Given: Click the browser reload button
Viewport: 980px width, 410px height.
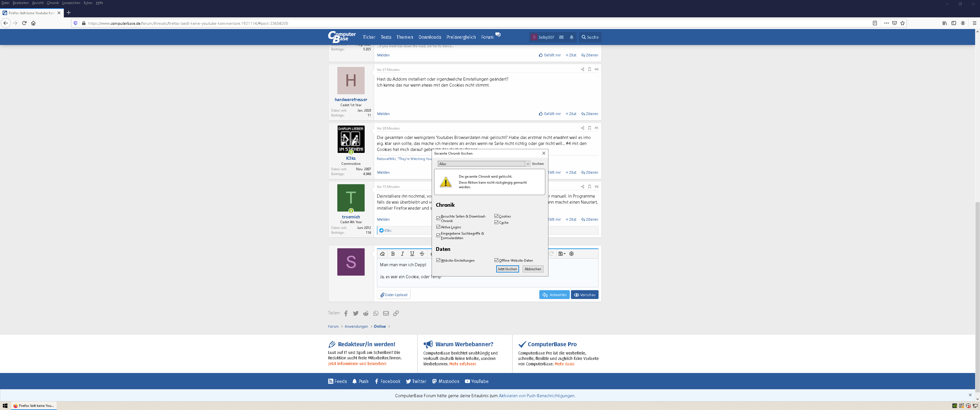Looking at the screenshot, I should (x=24, y=23).
